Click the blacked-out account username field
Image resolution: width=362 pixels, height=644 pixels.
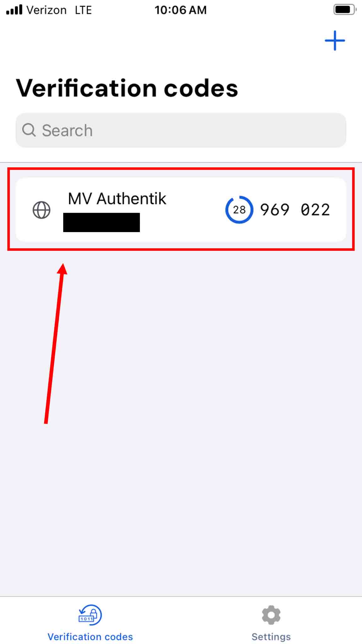pyautogui.click(x=101, y=222)
